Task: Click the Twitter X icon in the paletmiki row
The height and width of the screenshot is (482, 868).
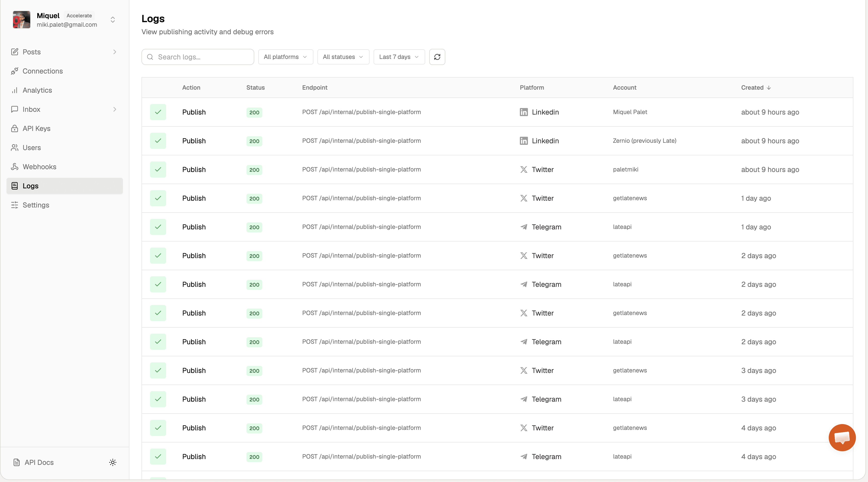Action: click(524, 169)
